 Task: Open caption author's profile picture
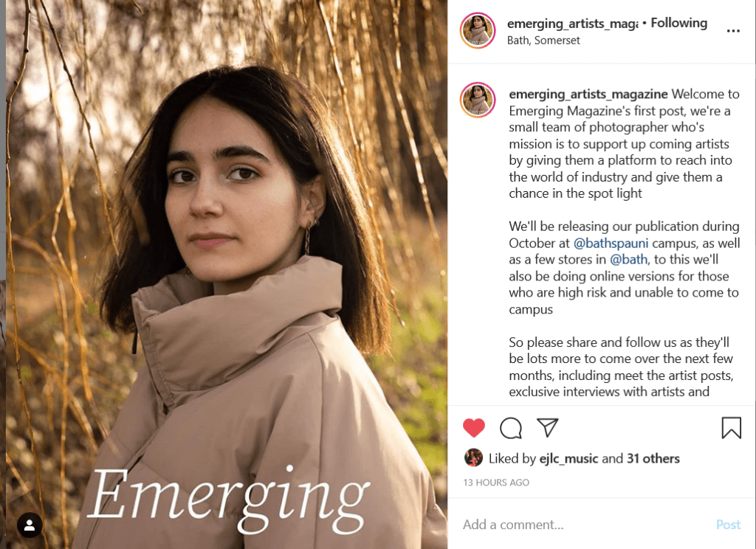click(x=478, y=100)
